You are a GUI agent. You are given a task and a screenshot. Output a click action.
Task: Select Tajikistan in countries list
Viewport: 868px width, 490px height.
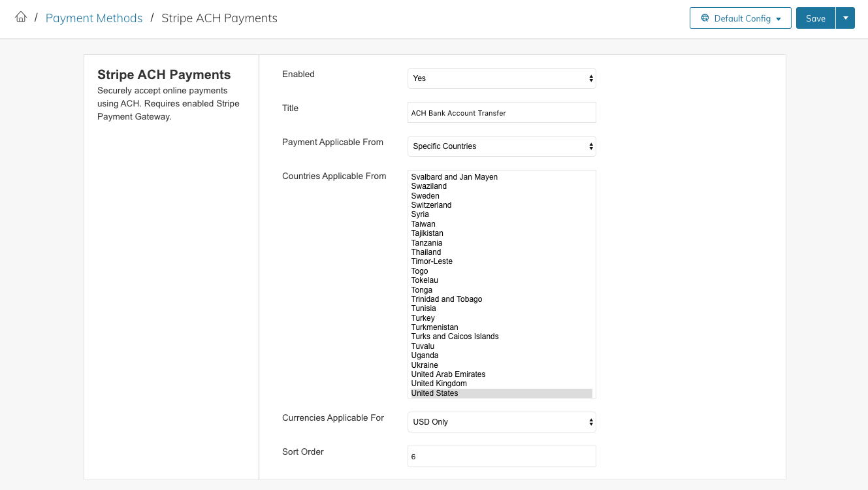point(500,233)
